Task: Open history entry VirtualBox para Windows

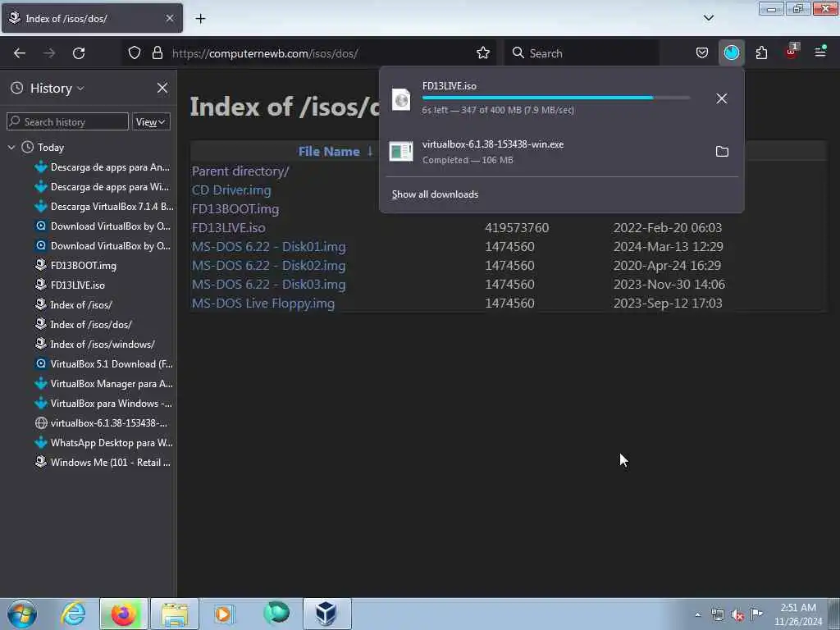Action: pyautogui.click(x=103, y=404)
